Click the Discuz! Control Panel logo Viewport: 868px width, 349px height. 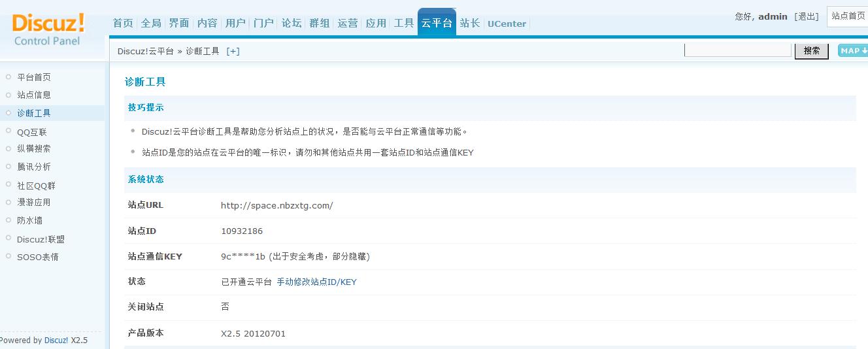pos(48,30)
